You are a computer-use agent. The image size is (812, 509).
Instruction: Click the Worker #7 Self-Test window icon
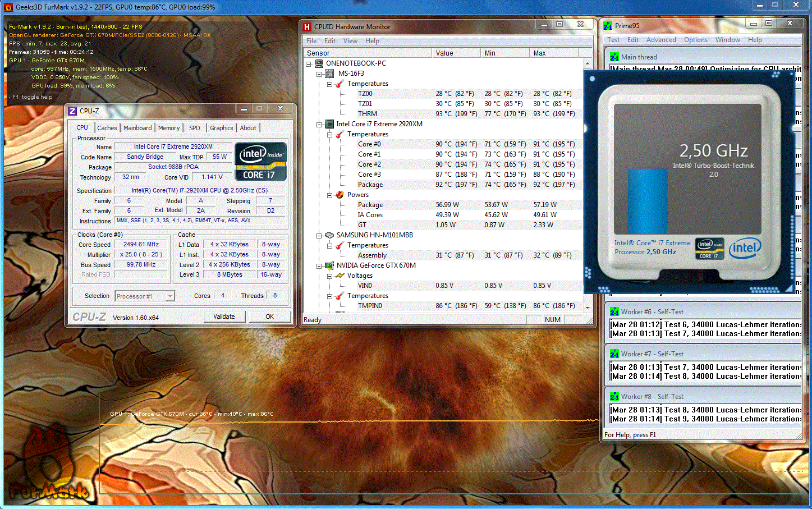coord(614,354)
